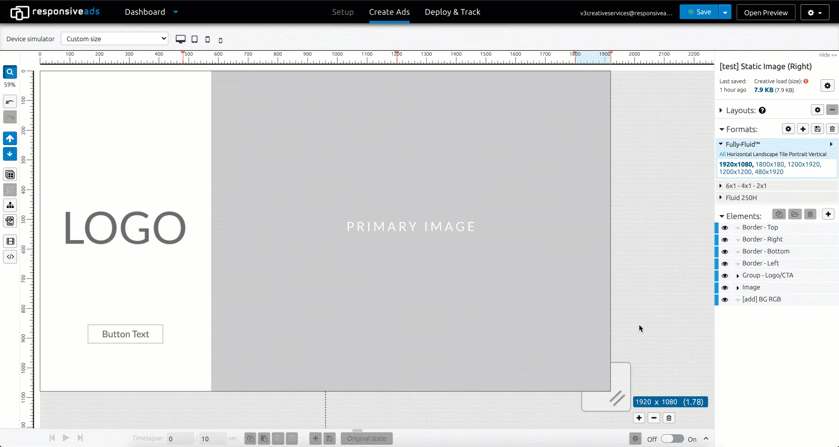
Task: Add a new format with plus icon
Action: [803, 129]
